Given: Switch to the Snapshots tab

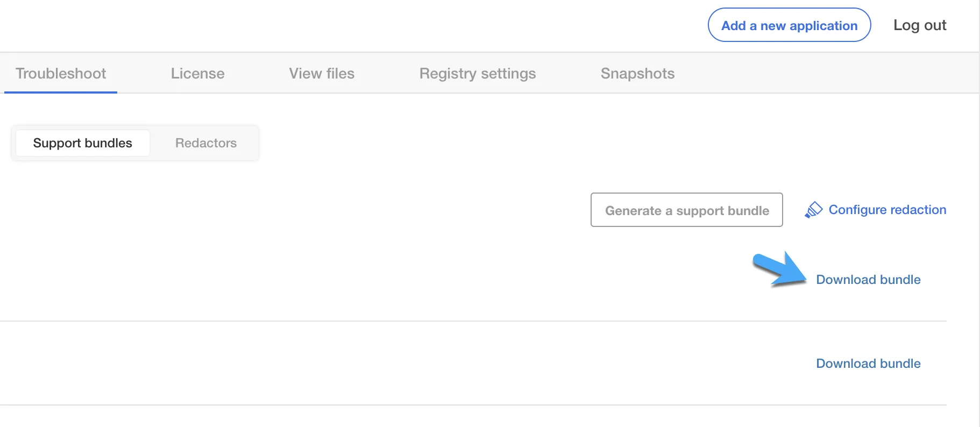Looking at the screenshot, I should [x=637, y=73].
